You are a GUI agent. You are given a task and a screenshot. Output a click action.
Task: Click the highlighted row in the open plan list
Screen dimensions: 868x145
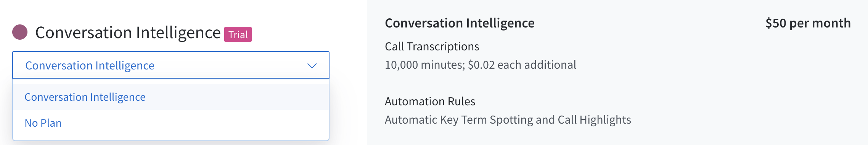(171, 97)
